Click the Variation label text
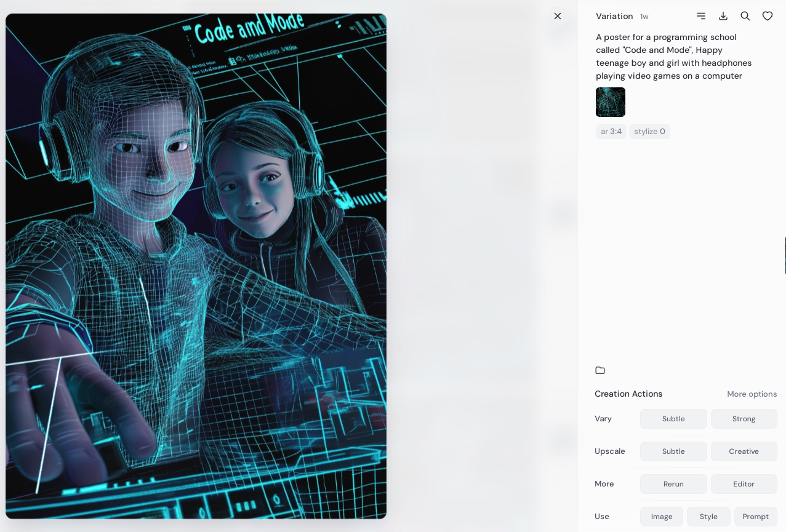This screenshot has height=532, width=786. coord(614,17)
